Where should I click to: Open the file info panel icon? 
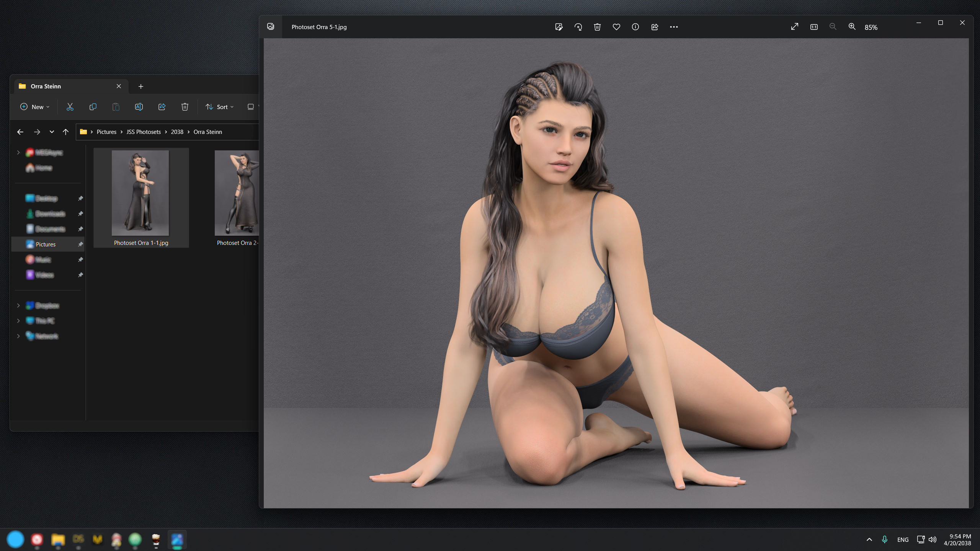click(635, 27)
